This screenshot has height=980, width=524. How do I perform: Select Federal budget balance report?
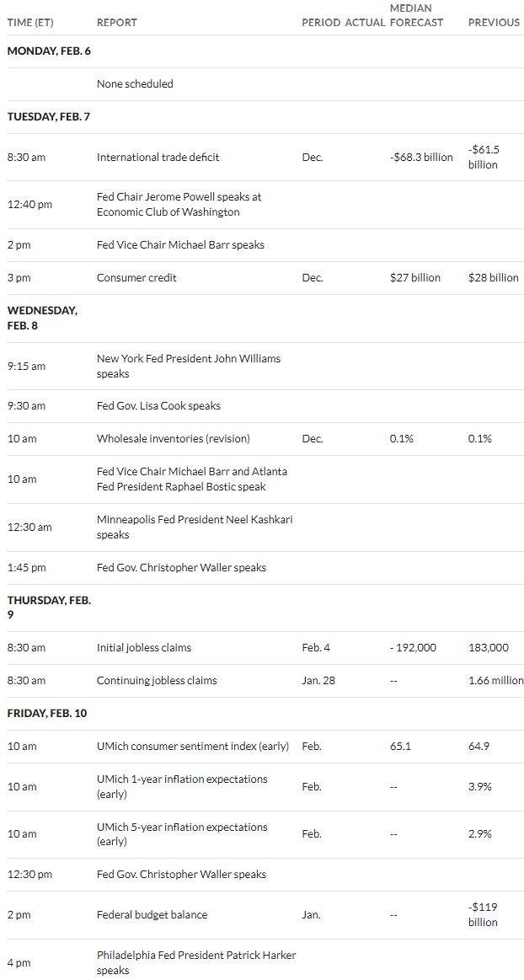coord(152,915)
